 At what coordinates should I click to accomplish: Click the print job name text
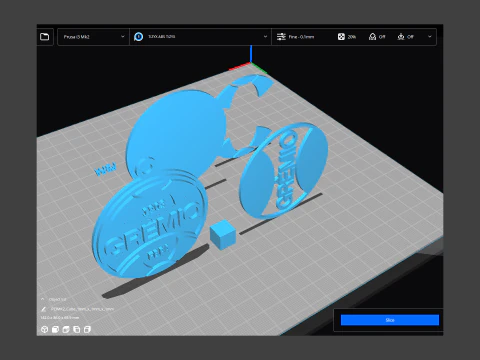tap(82, 309)
